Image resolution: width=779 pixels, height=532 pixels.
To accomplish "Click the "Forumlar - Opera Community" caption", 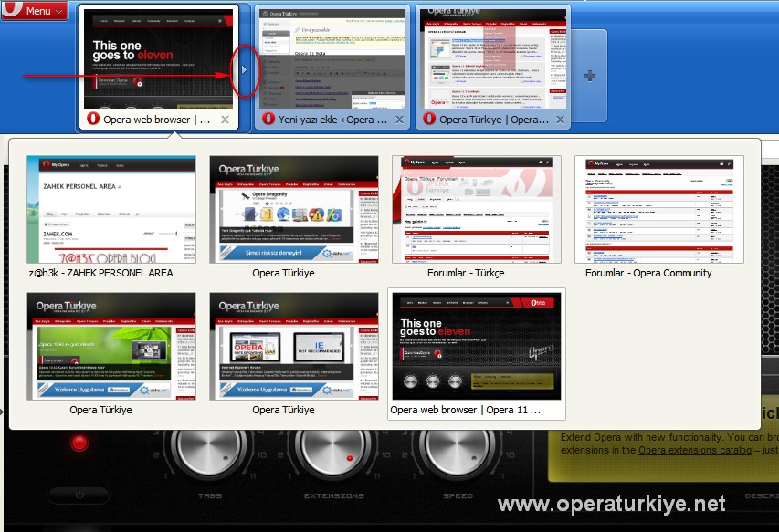I will coord(648,273).
